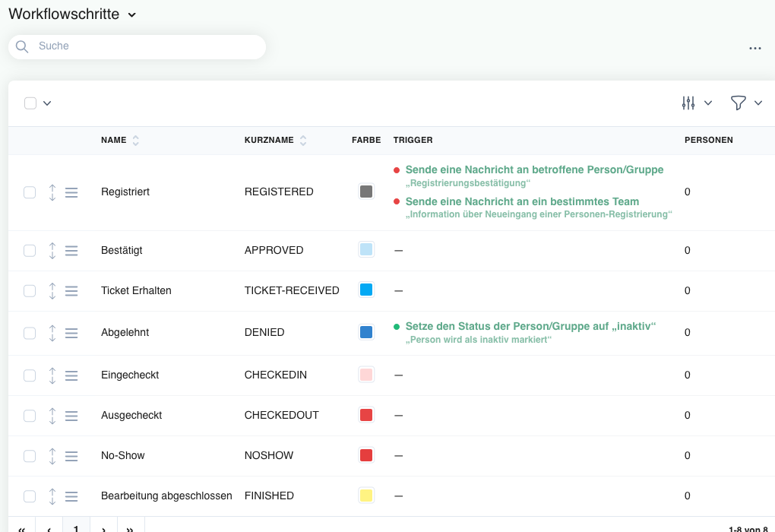
Task: Check the Bestätigt row checkbox
Action: (30, 251)
